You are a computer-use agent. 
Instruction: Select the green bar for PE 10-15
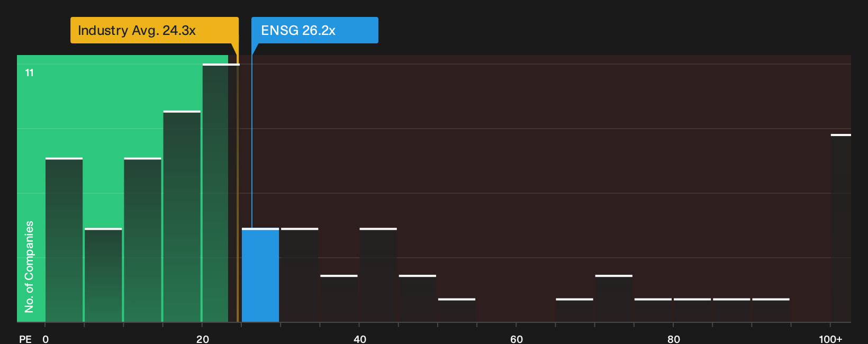click(142, 240)
